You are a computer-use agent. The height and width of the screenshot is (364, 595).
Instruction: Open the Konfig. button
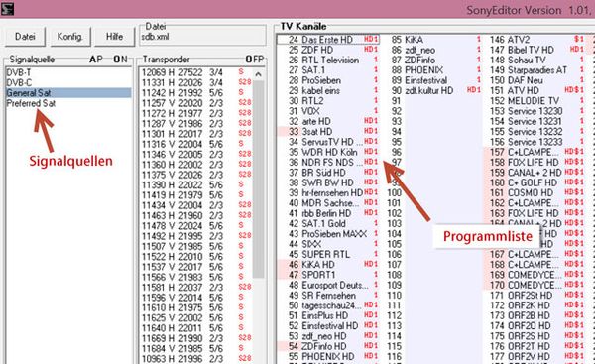[x=69, y=37]
